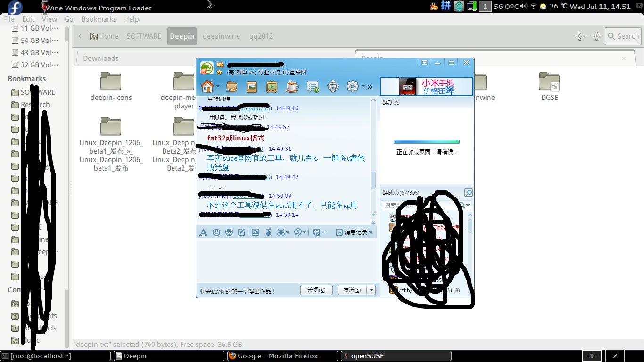Click the 发送(S) send button
Screen dimensions: 644x362
tap(352, 290)
